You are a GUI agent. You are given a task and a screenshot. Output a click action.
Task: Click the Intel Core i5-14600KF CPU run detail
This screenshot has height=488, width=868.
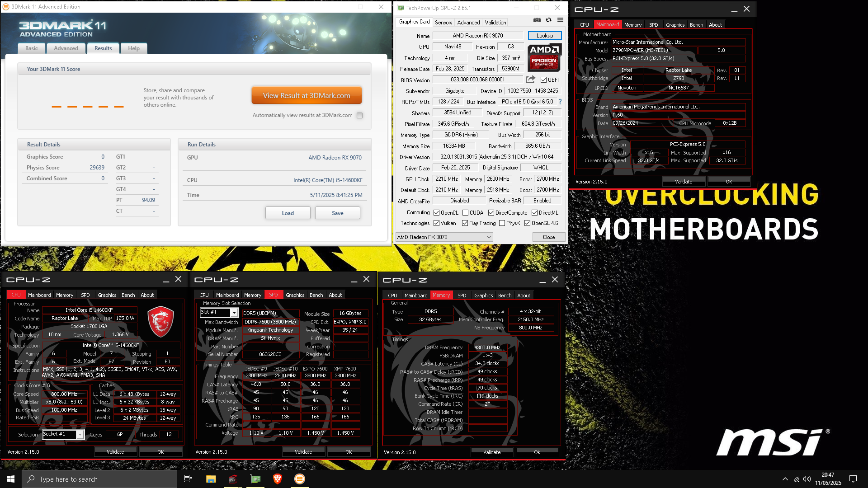(x=328, y=180)
